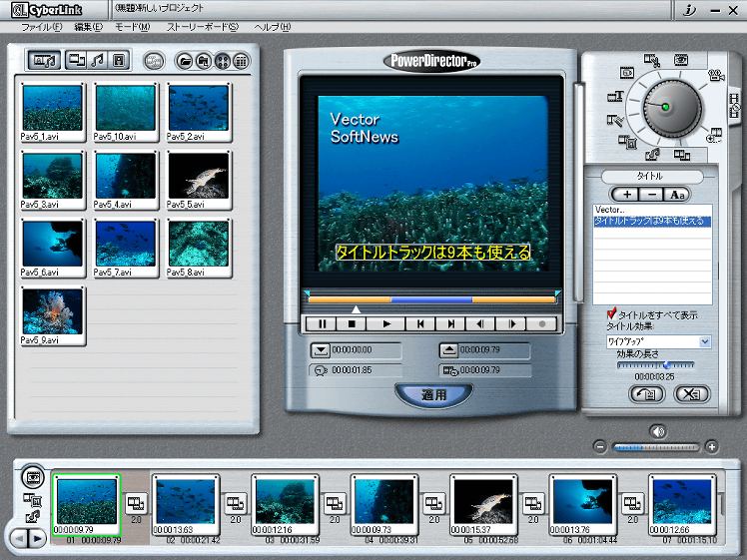
Task: Select the title text mode icon
Action: (x=615, y=97)
